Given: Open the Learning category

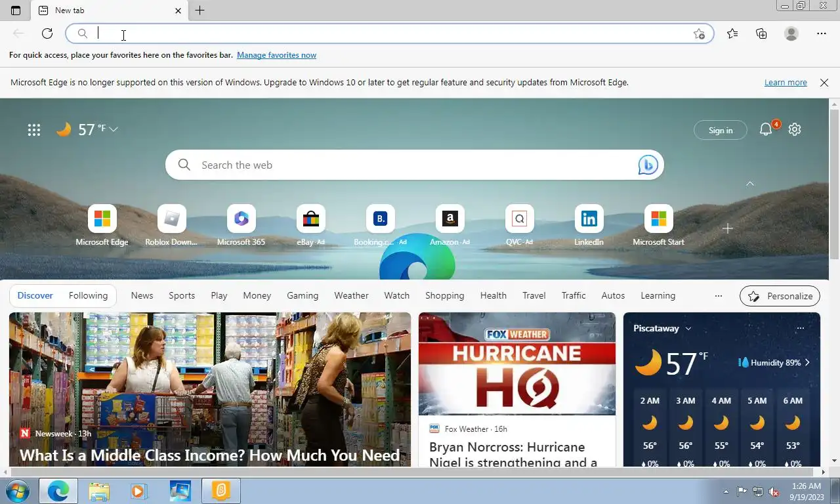Looking at the screenshot, I should [x=658, y=295].
